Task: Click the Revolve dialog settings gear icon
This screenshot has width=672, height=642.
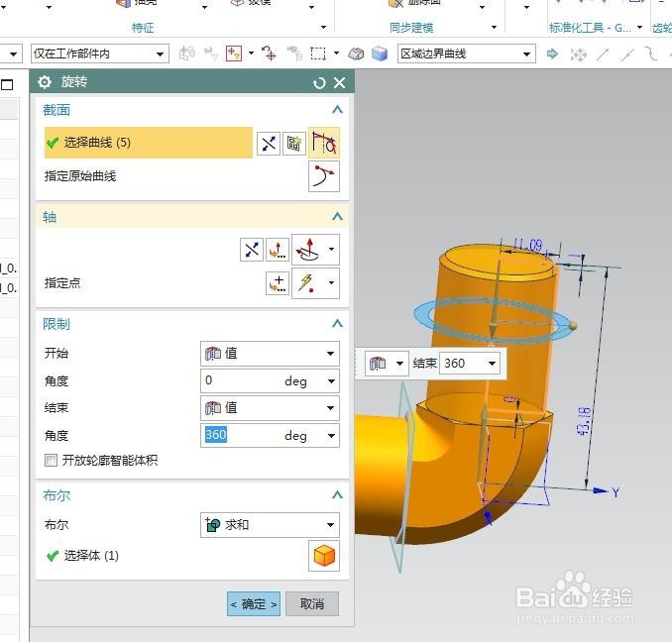Action: coord(45,82)
